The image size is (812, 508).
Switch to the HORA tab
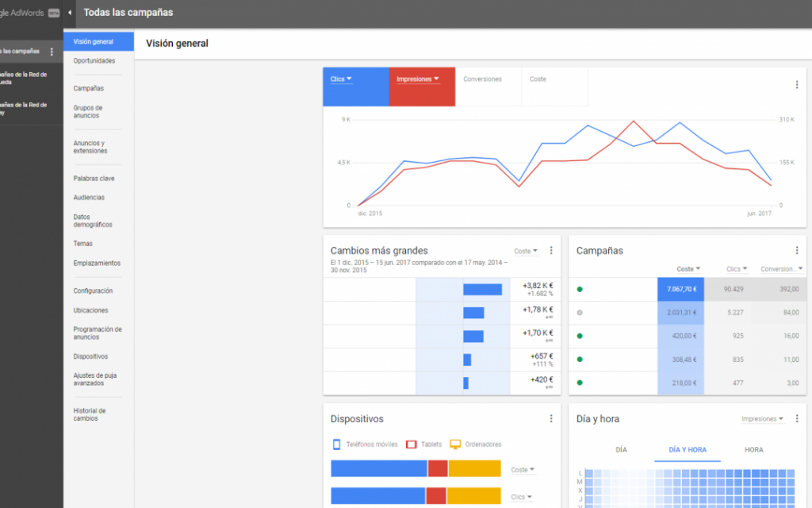(x=753, y=449)
